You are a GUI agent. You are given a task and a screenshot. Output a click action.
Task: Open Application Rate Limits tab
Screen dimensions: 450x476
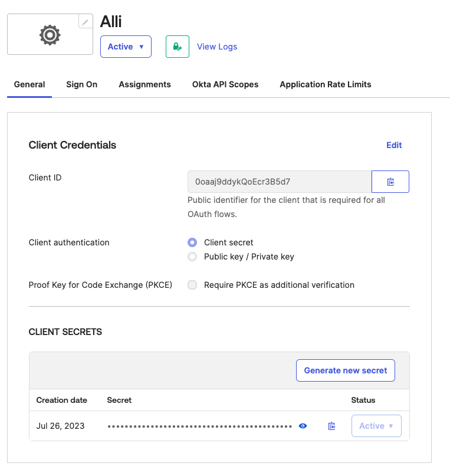click(325, 84)
